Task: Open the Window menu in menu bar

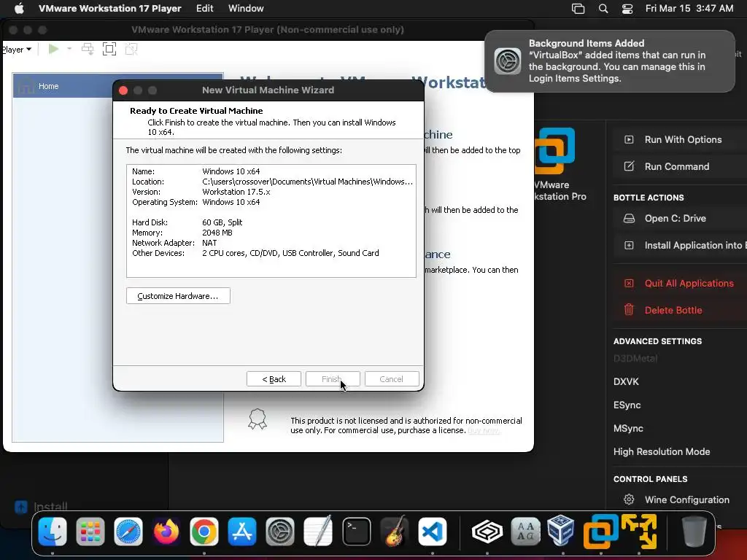Action: [x=246, y=8]
